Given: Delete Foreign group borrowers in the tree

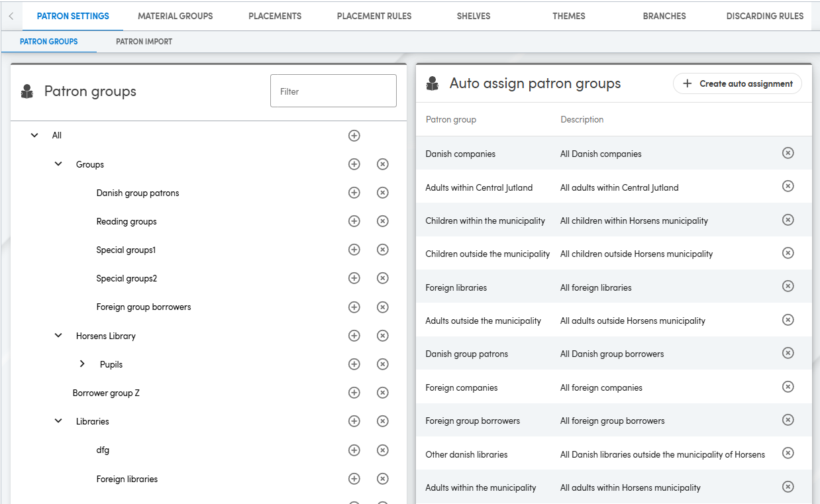Looking at the screenshot, I should 383,307.
